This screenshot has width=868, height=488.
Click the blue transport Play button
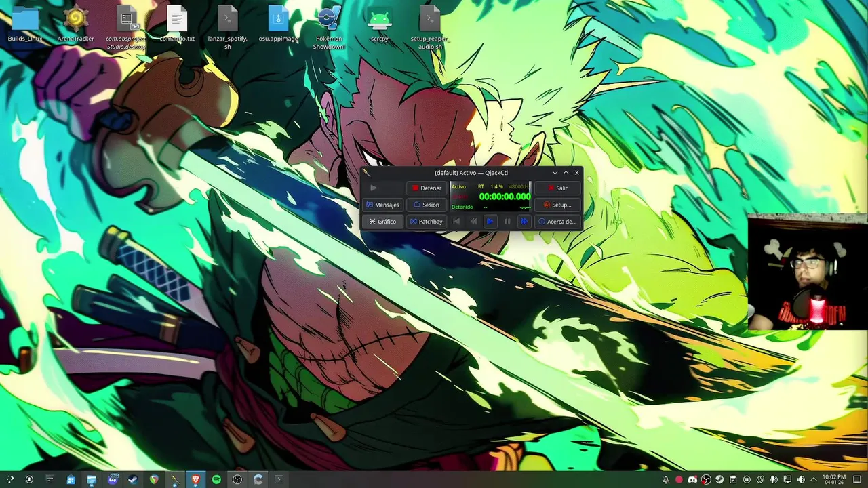click(490, 222)
